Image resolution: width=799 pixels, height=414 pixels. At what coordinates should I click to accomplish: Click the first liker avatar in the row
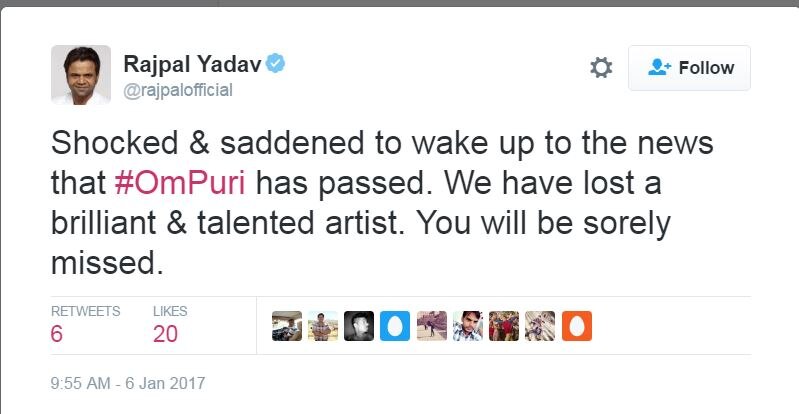286,325
